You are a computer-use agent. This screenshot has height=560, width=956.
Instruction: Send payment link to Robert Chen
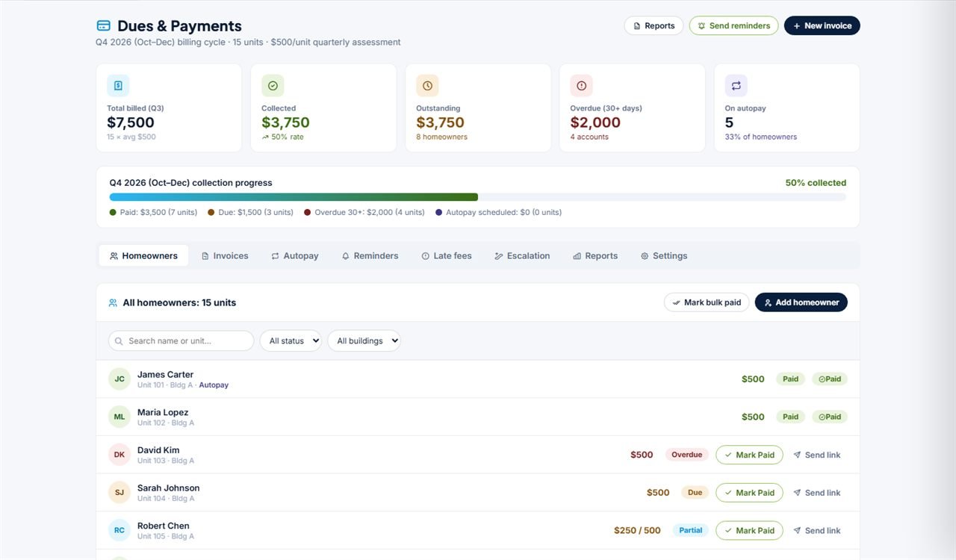pos(816,530)
